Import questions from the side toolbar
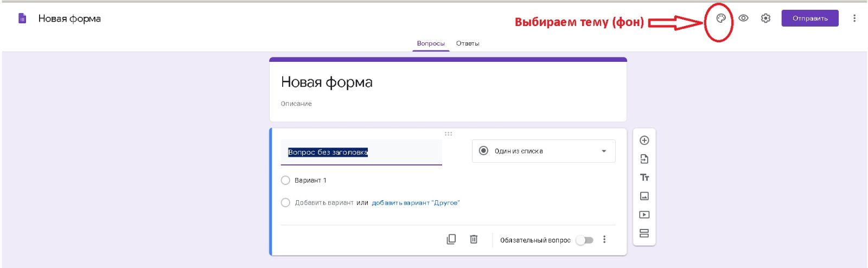The width and height of the screenshot is (868, 268). pyautogui.click(x=644, y=159)
